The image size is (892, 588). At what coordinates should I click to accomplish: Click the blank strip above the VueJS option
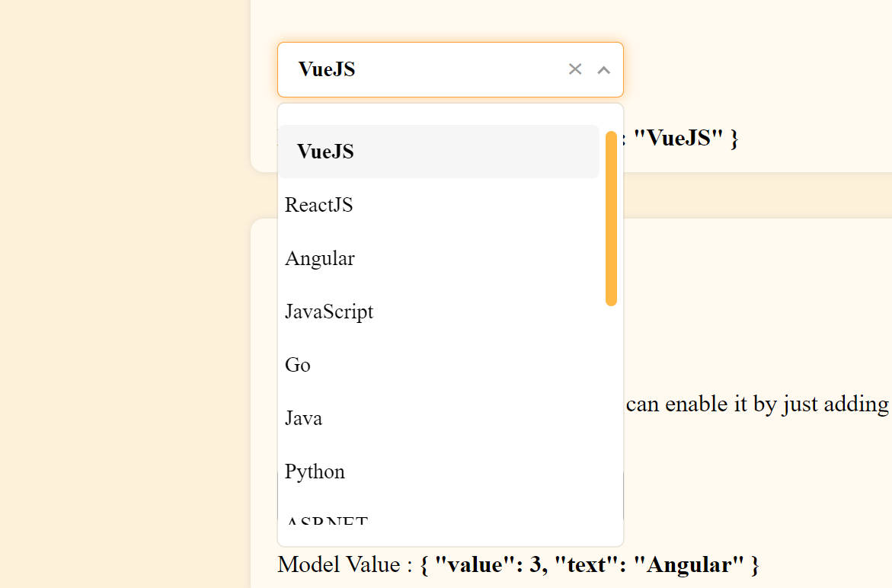(438, 114)
